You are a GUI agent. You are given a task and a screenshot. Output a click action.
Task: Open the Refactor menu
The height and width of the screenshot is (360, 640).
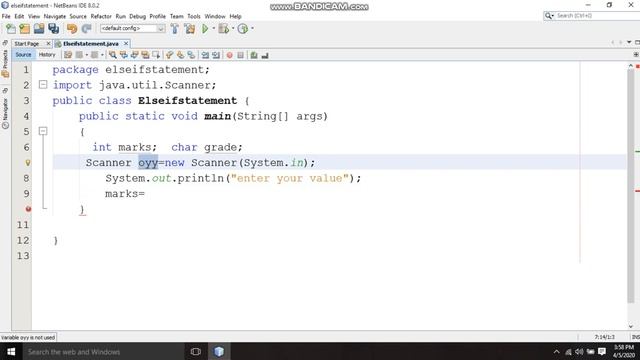click(101, 16)
